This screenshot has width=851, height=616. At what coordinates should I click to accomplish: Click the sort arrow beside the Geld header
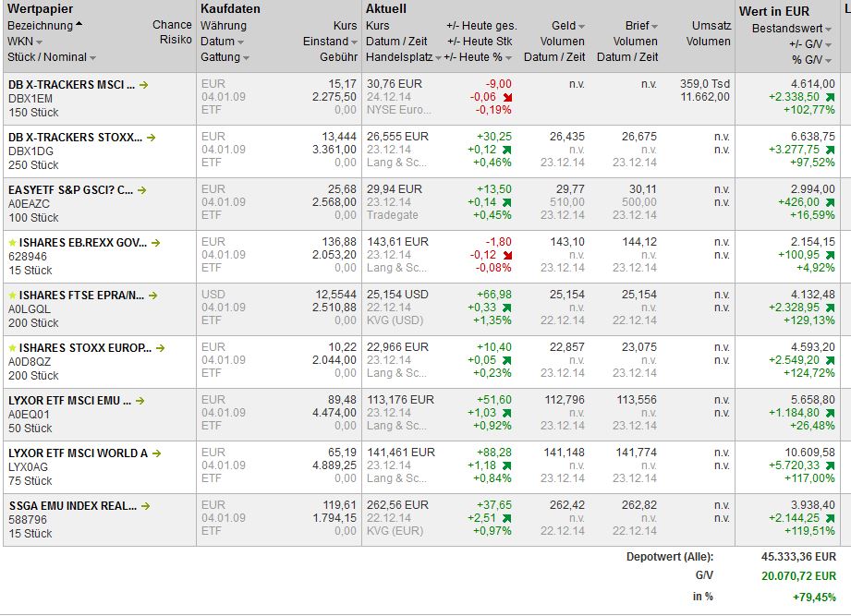[x=580, y=26]
